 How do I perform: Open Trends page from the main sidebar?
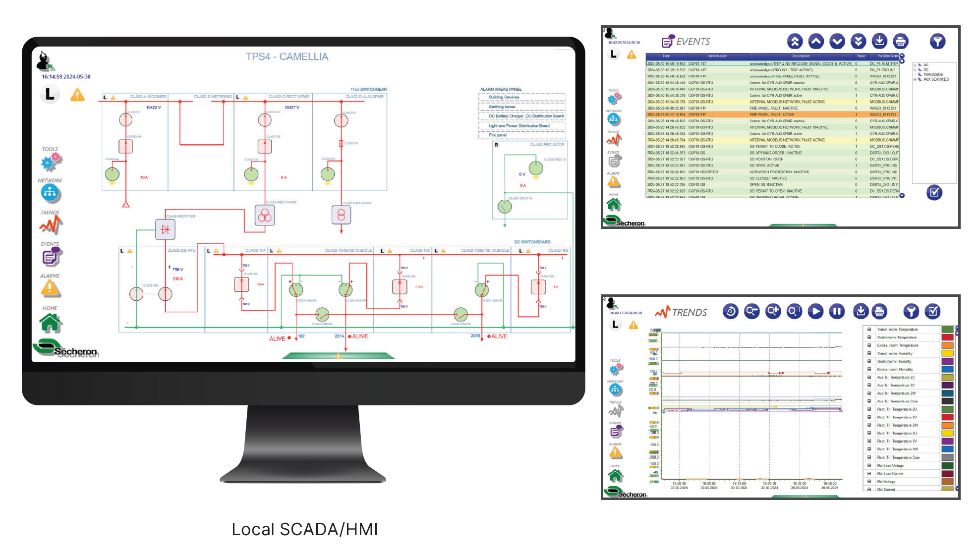point(51,225)
